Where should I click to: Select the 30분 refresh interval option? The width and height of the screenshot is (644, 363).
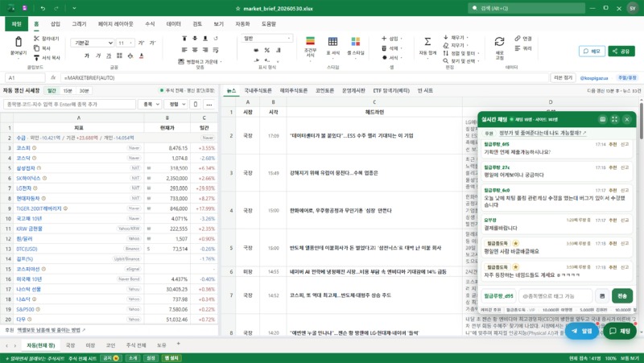(84, 90)
